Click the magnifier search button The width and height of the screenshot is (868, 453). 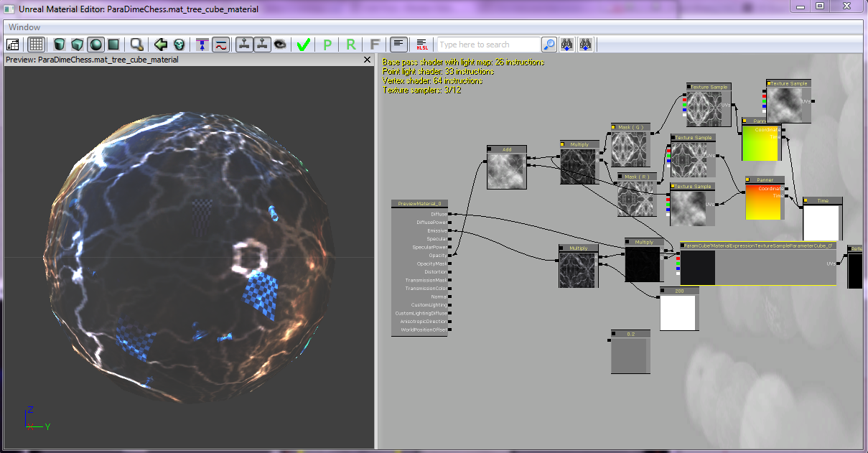tap(549, 45)
